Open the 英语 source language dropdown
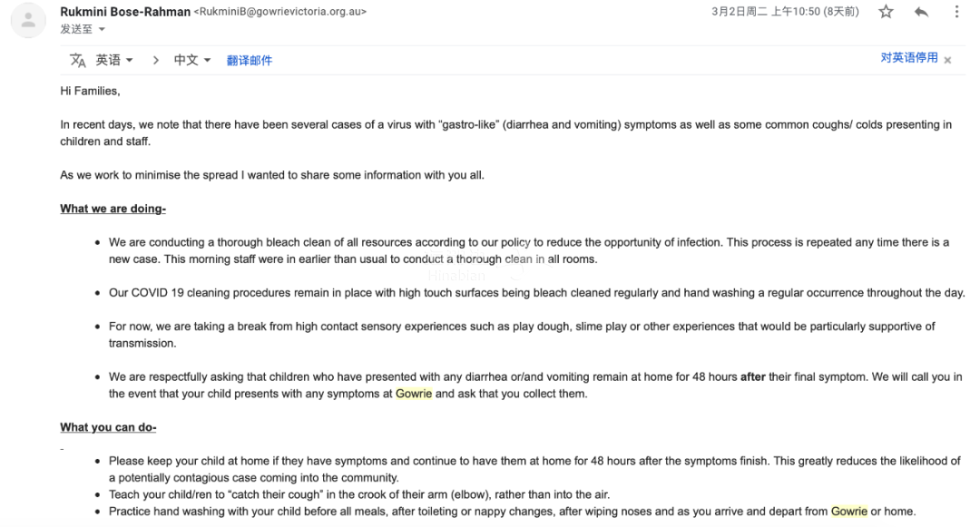Viewport: 980px width, 527px height. (x=114, y=60)
